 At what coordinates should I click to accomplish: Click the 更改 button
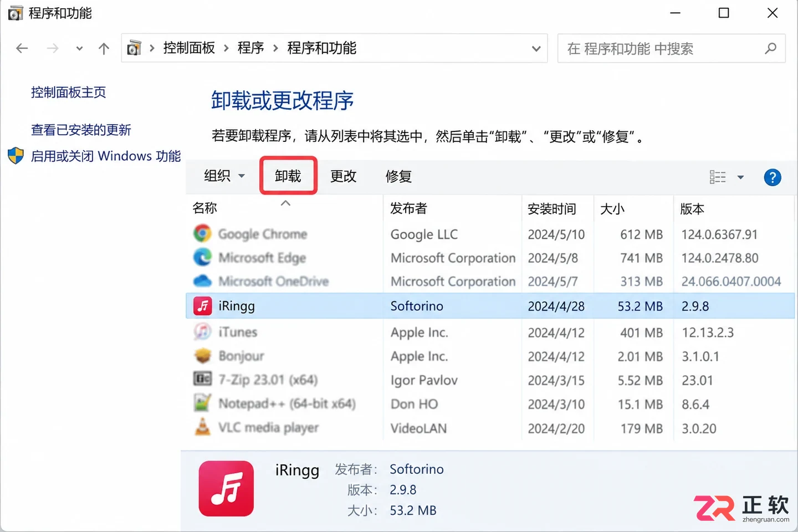pyautogui.click(x=344, y=176)
